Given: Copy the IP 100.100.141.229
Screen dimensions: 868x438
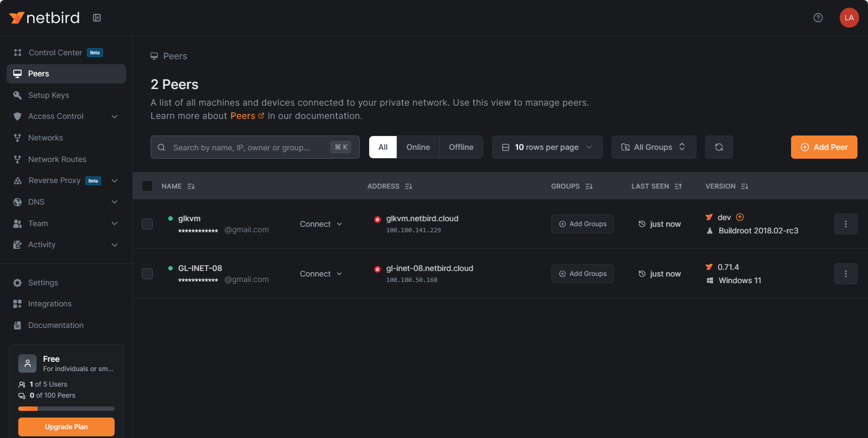Looking at the screenshot, I should point(414,230).
